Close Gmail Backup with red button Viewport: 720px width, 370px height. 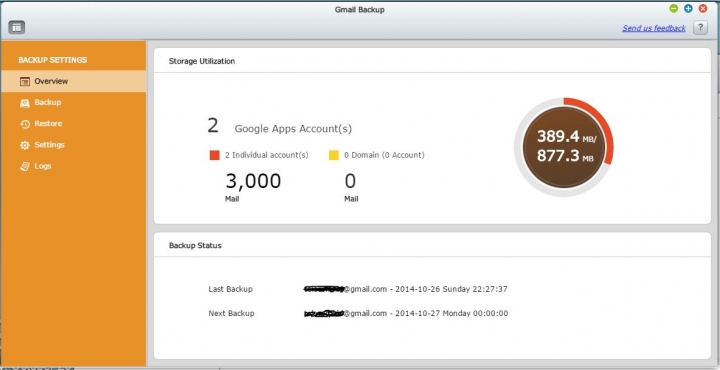[703, 9]
